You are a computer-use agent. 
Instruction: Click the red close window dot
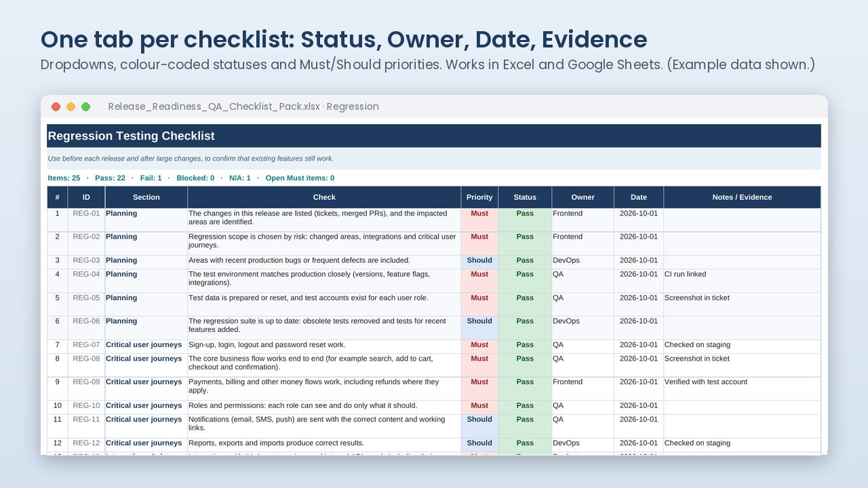(56, 107)
